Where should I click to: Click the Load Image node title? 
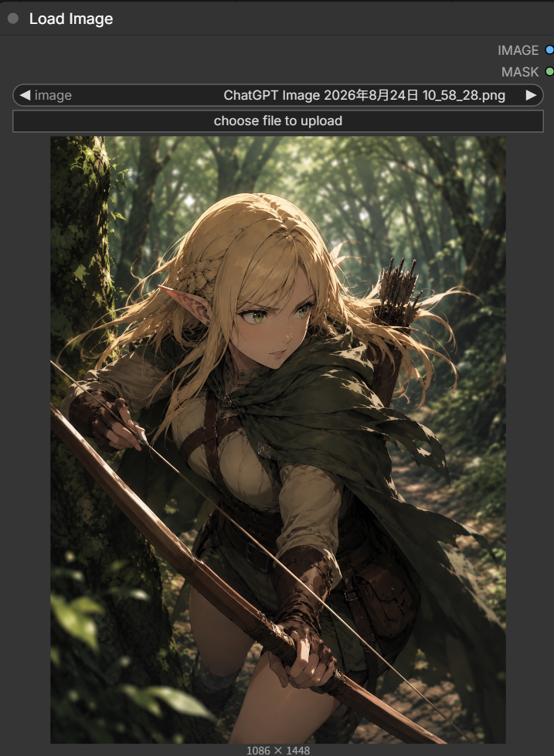coord(71,19)
